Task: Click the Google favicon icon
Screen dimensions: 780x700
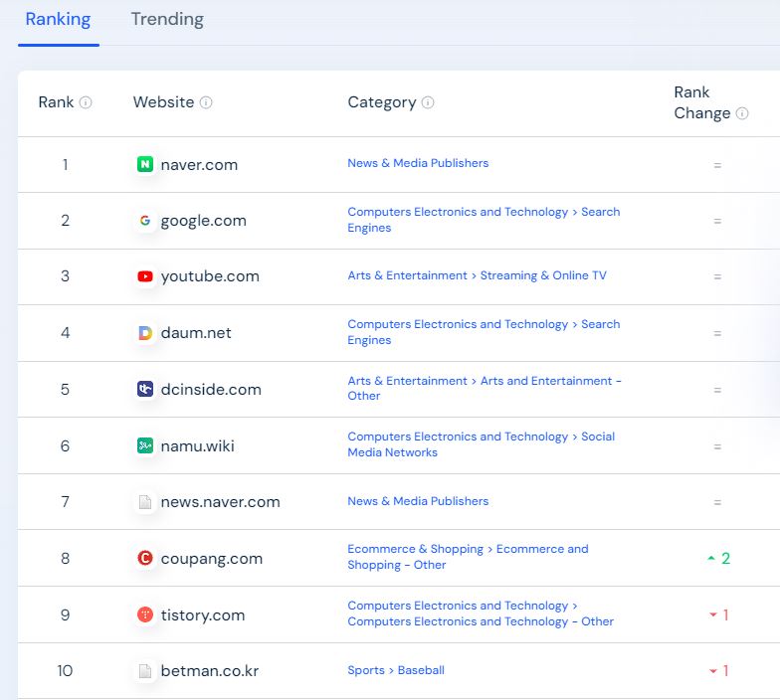Action: [x=145, y=221]
